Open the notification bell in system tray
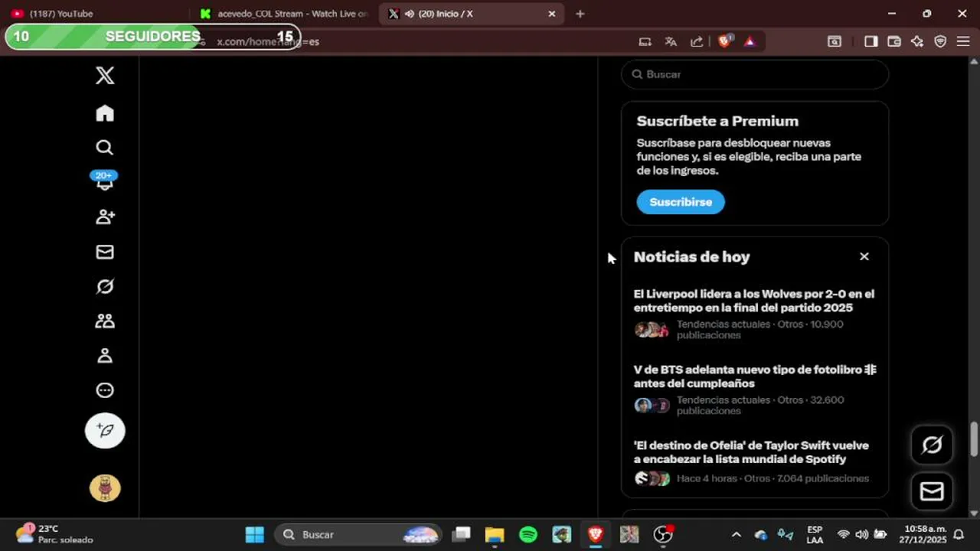The image size is (980, 551). coord(959,534)
